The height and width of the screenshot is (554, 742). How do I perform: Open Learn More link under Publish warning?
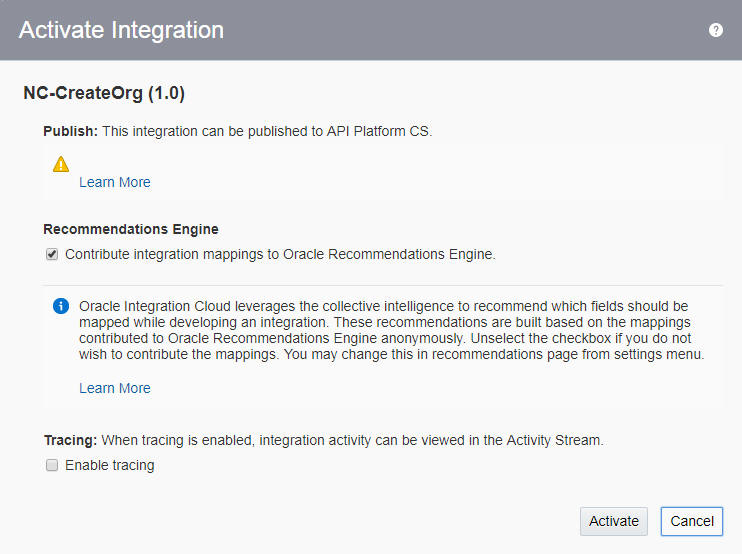pos(115,182)
